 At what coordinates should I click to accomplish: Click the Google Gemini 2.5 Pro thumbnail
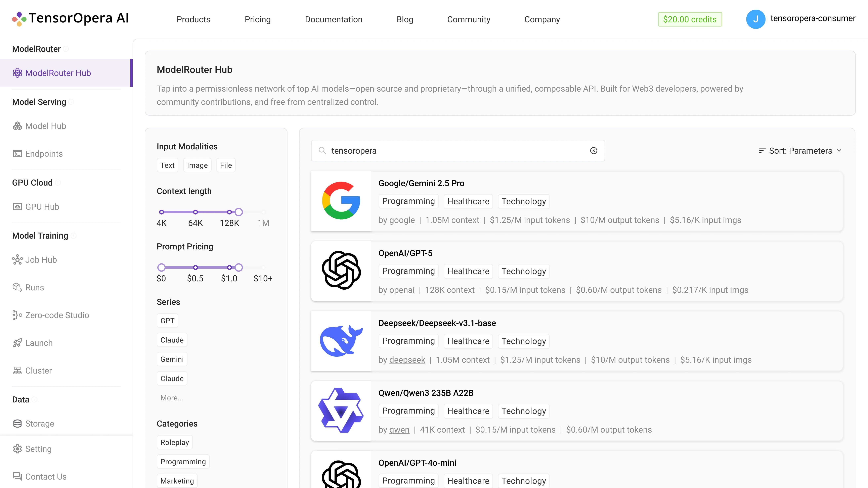pyautogui.click(x=341, y=201)
